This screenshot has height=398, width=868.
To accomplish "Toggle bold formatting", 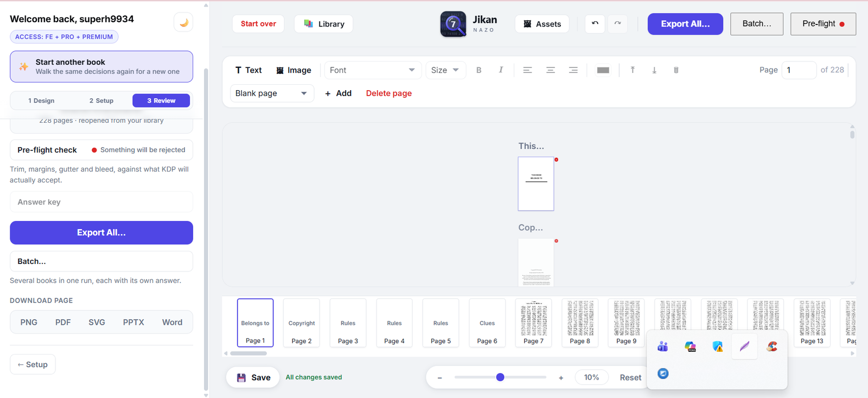I will [x=478, y=70].
